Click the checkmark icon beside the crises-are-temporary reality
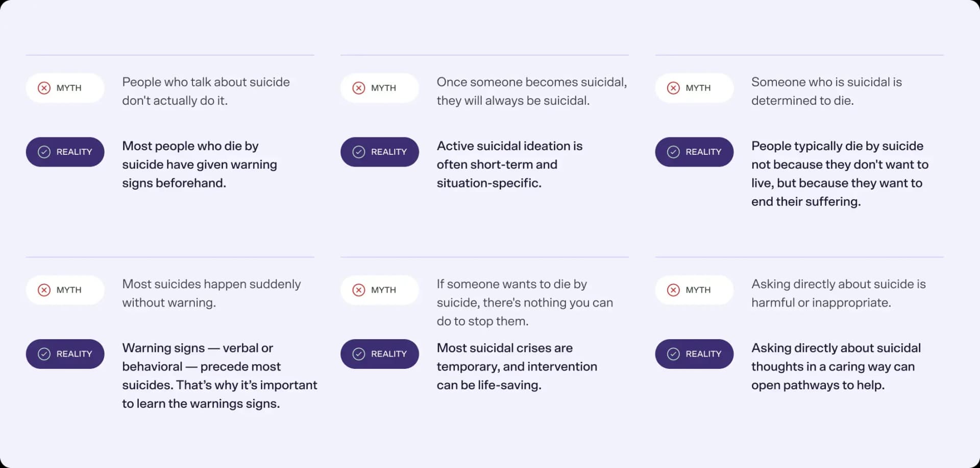This screenshot has width=980, height=468. pos(359,354)
